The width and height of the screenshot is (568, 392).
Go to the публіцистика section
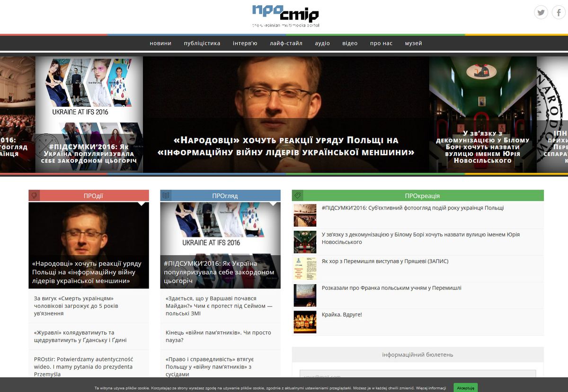pos(202,43)
